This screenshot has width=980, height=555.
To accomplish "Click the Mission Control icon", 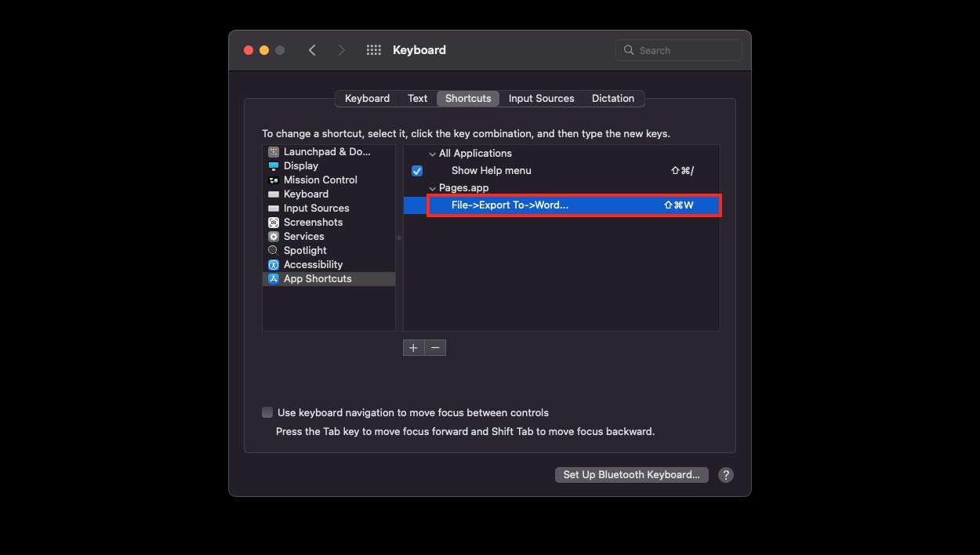I will (x=274, y=180).
